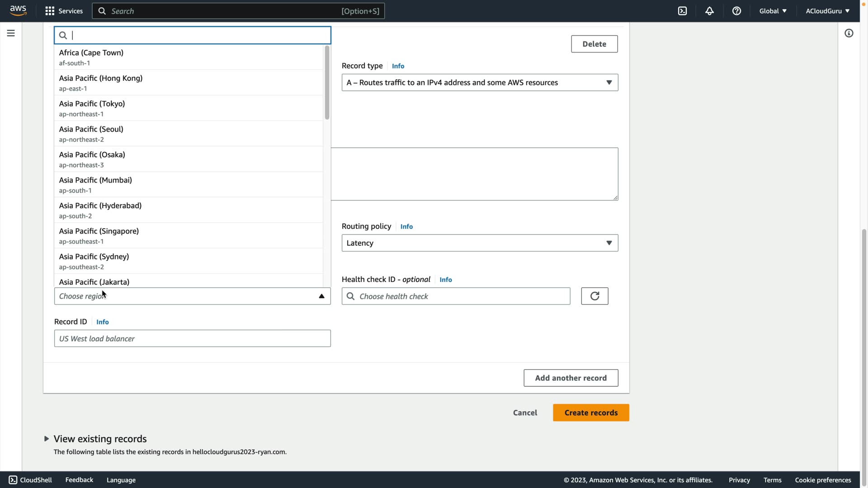This screenshot has width=868, height=488.
Task: Open the hamburger side navigation menu
Action: tap(11, 33)
